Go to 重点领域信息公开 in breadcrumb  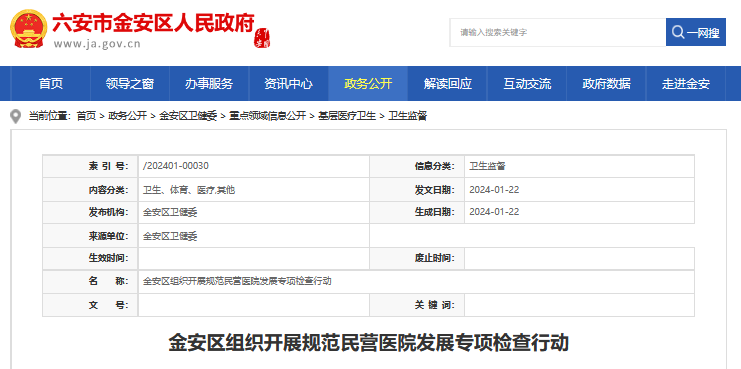point(267,116)
